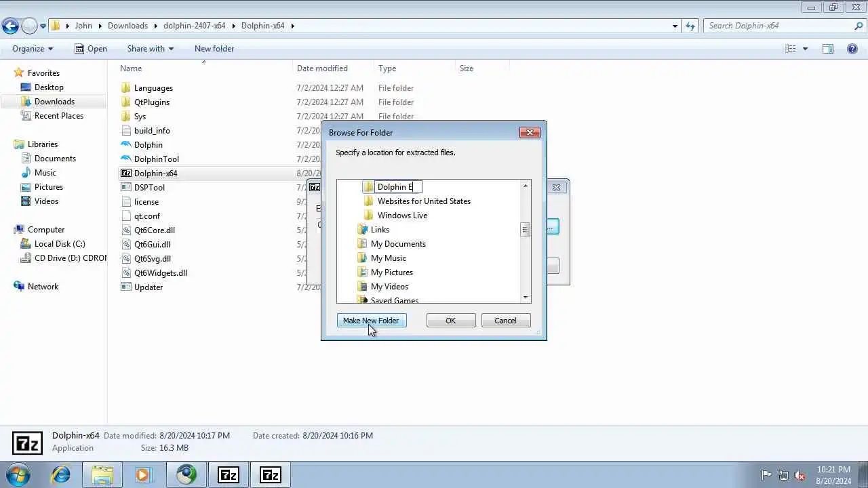Change view using the view icon

[791, 49]
